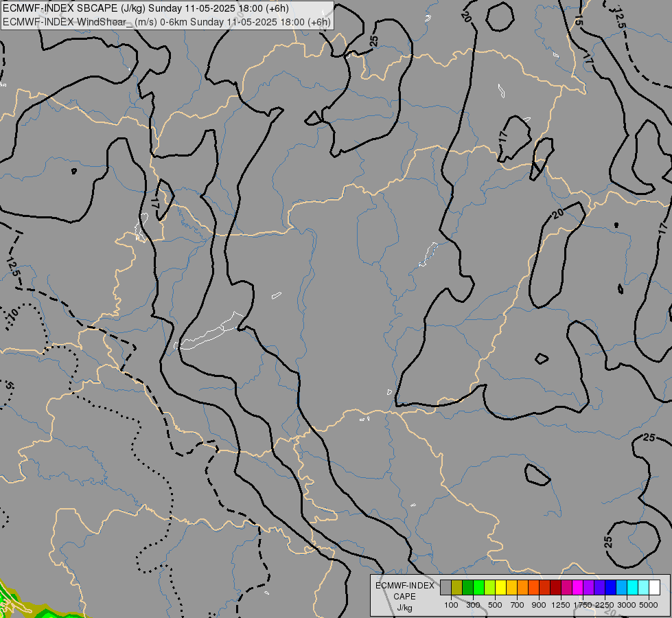The width and height of the screenshot is (672, 618).
Task: Click the cyan legend swatch
Action: point(633,587)
